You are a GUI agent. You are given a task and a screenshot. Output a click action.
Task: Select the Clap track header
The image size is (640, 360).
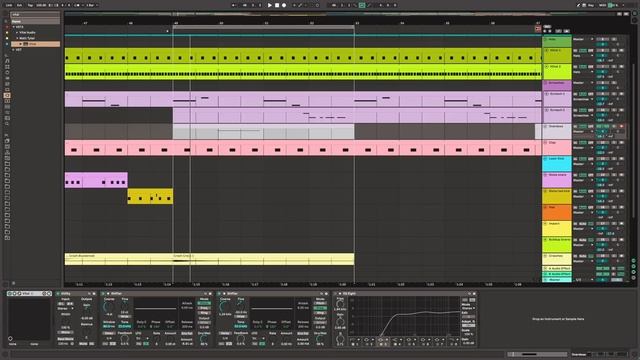pyautogui.click(x=557, y=148)
